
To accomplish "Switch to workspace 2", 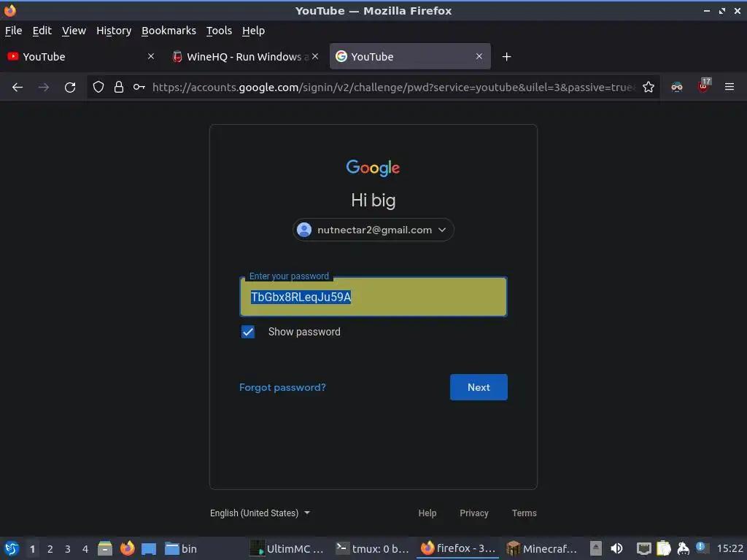I will [x=50, y=548].
